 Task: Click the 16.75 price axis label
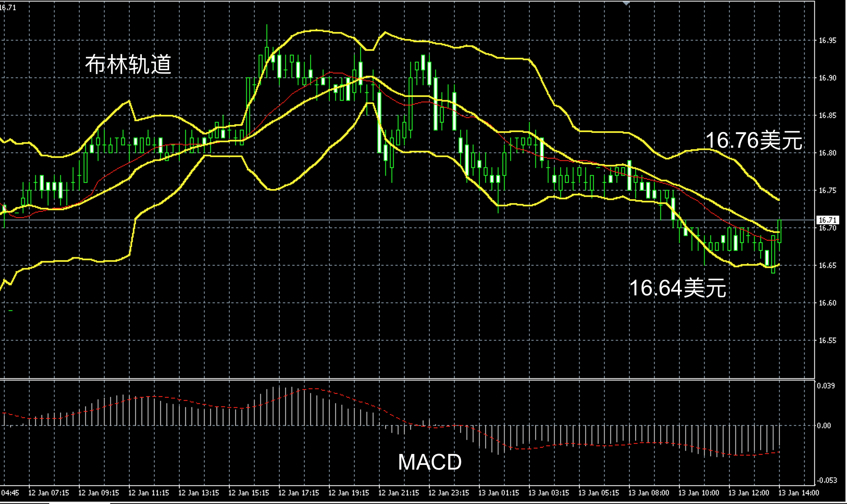[827, 191]
